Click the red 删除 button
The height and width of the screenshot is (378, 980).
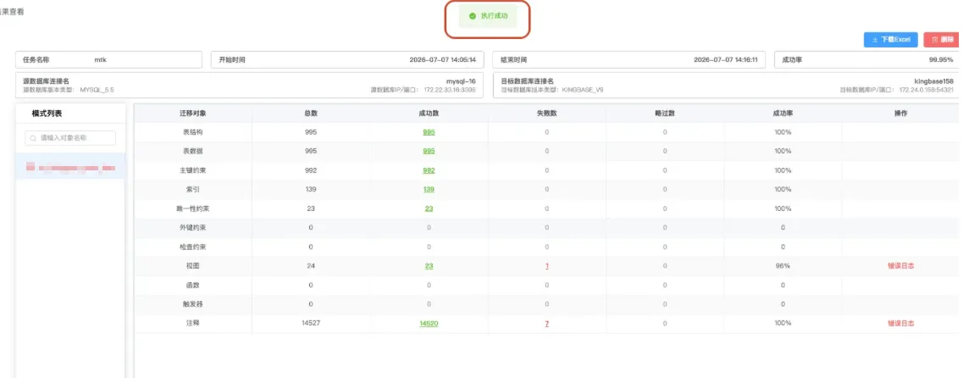click(941, 40)
